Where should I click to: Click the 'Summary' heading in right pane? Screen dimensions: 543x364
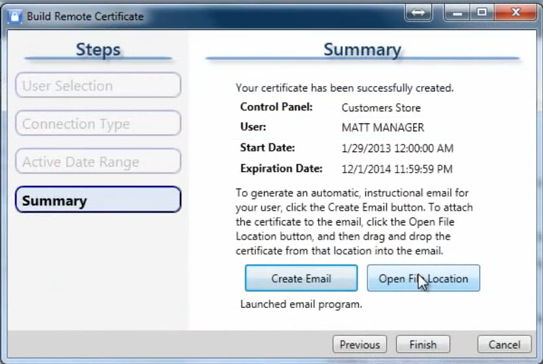[x=362, y=49]
